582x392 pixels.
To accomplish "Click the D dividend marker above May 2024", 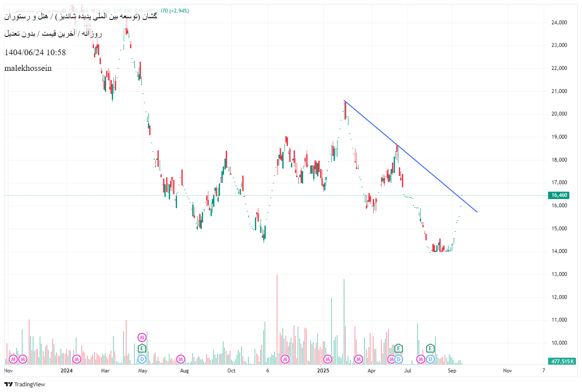I will click(x=142, y=359).
